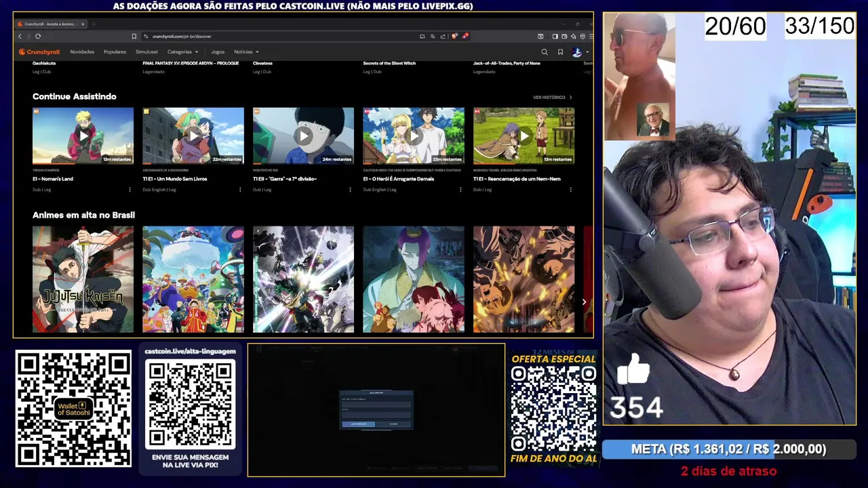Open options menu for O Herói É Arrogante Demais
868x488 pixels.
[x=460, y=190]
